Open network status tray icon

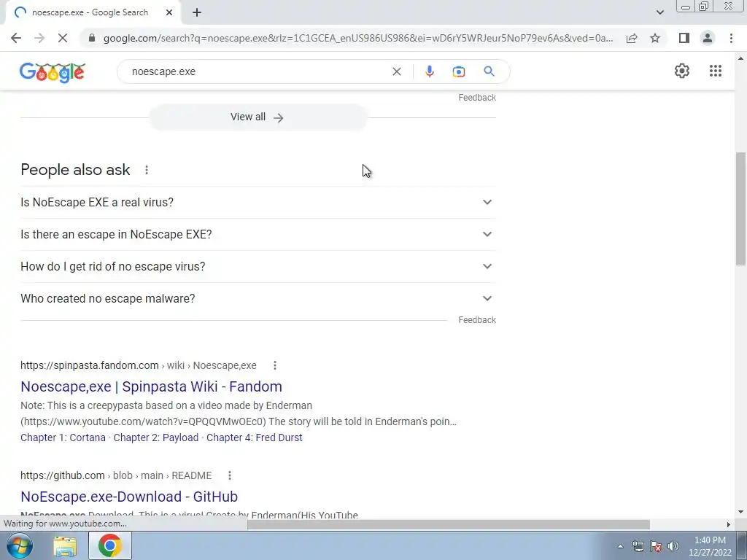[x=638, y=546]
